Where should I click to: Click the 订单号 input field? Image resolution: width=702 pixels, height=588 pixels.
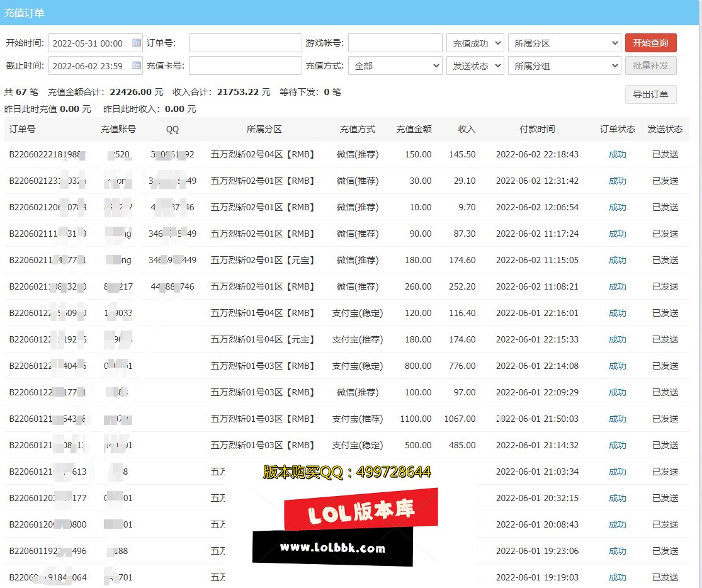pos(246,43)
